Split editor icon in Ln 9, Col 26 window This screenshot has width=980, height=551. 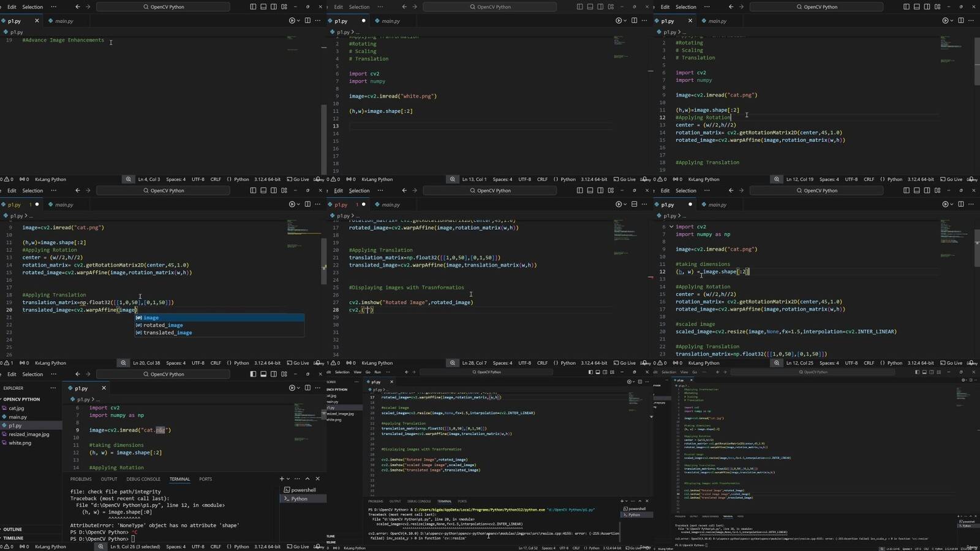pyautogui.click(x=307, y=388)
